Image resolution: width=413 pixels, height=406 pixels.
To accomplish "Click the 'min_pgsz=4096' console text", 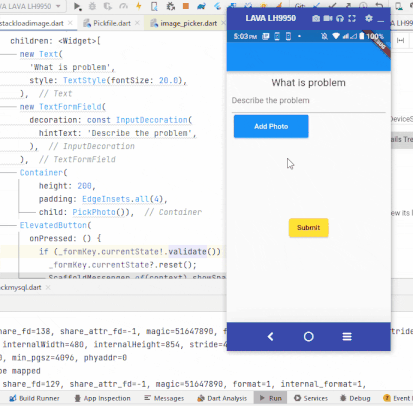I will coord(45,358).
